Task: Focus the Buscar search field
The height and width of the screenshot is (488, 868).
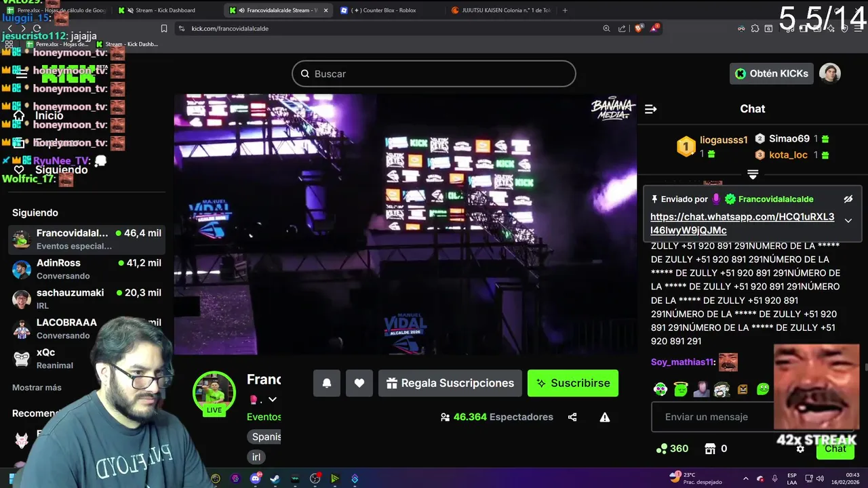Action: click(434, 73)
